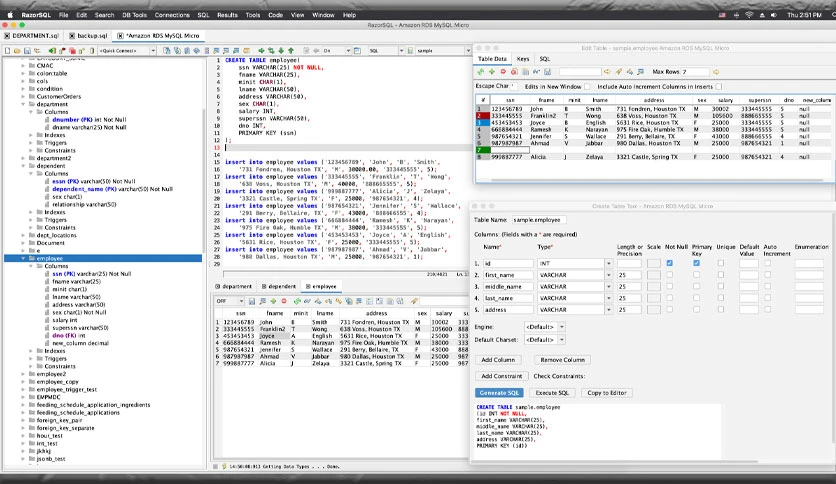Enable the Edits in New Window checkbox
Screen dimensions: 836x484
tap(587, 86)
